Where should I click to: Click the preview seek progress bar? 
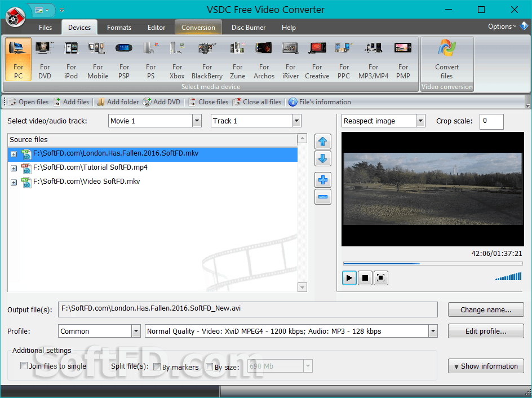(x=433, y=263)
